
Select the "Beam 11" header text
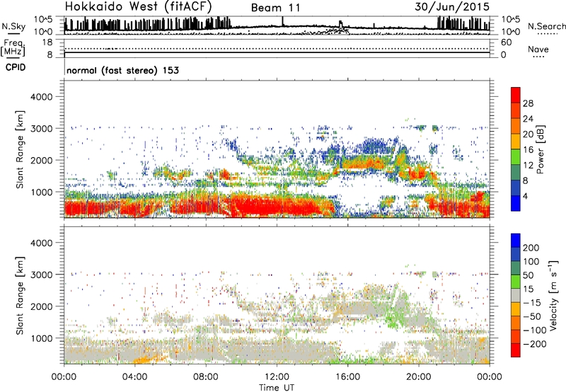coord(276,8)
